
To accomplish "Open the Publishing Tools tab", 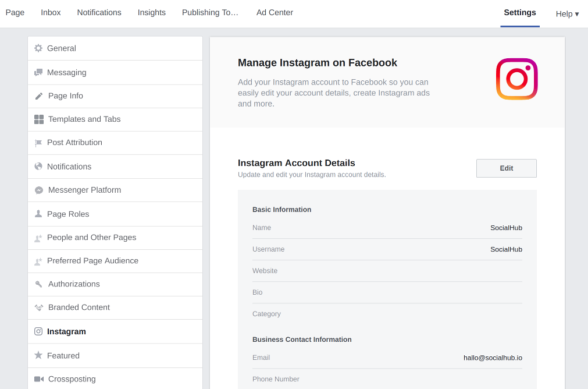I will tap(210, 13).
